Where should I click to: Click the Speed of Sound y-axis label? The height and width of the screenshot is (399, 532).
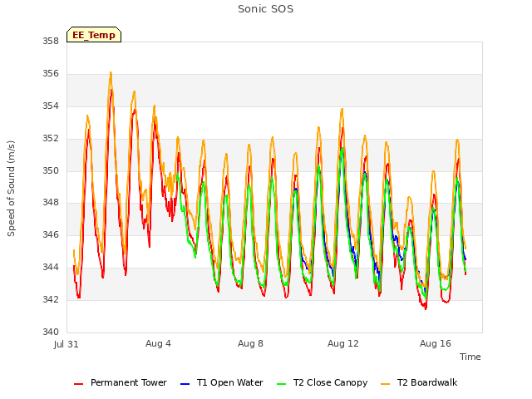tap(11, 189)
